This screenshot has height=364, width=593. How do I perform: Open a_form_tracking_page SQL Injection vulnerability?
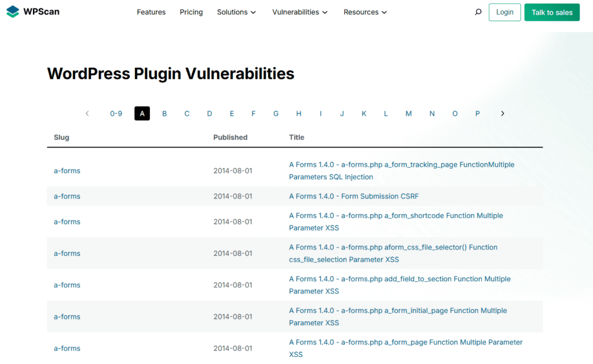point(402,171)
